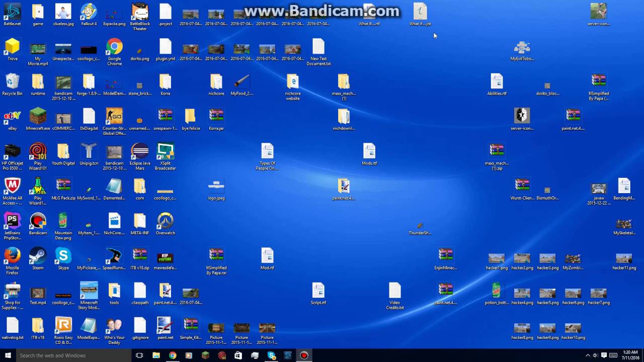Open the touch keyboard from tray
The height and width of the screenshot is (362, 644).
(x=613, y=355)
